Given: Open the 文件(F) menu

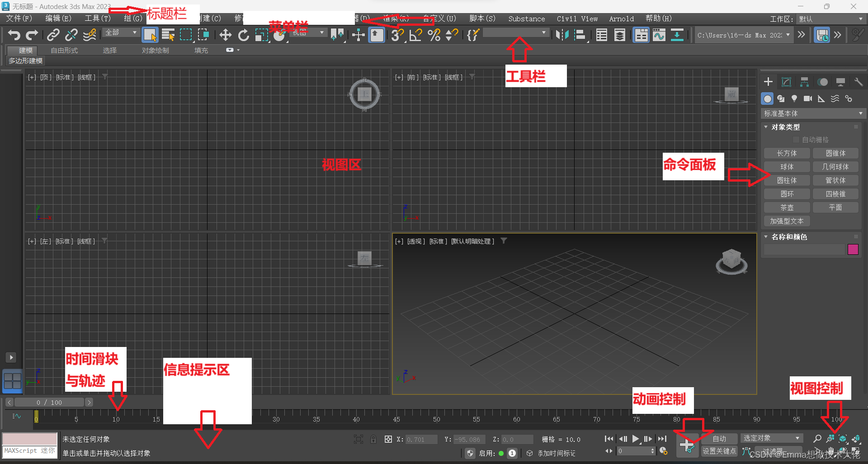Looking at the screenshot, I should pyautogui.click(x=19, y=19).
